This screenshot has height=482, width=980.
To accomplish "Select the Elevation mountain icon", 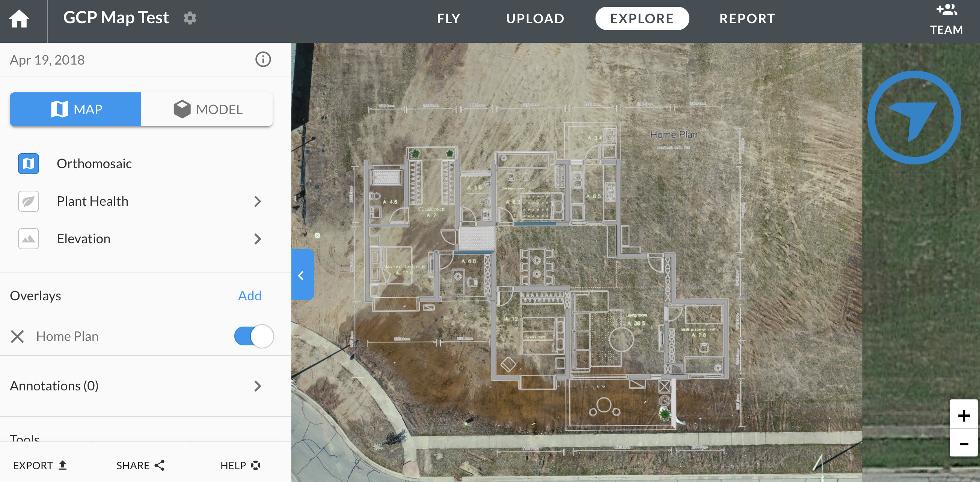I will (x=29, y=239).
